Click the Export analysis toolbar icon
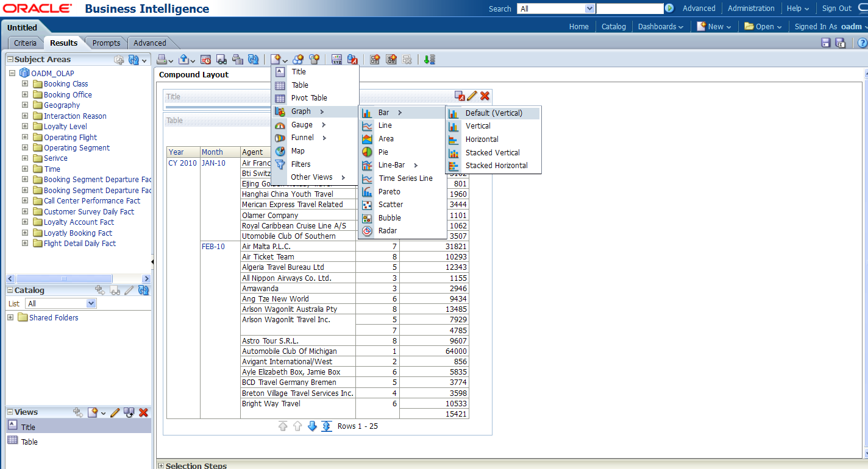The height and width of the screenshot is (469, 868). (x=183, y=59)
